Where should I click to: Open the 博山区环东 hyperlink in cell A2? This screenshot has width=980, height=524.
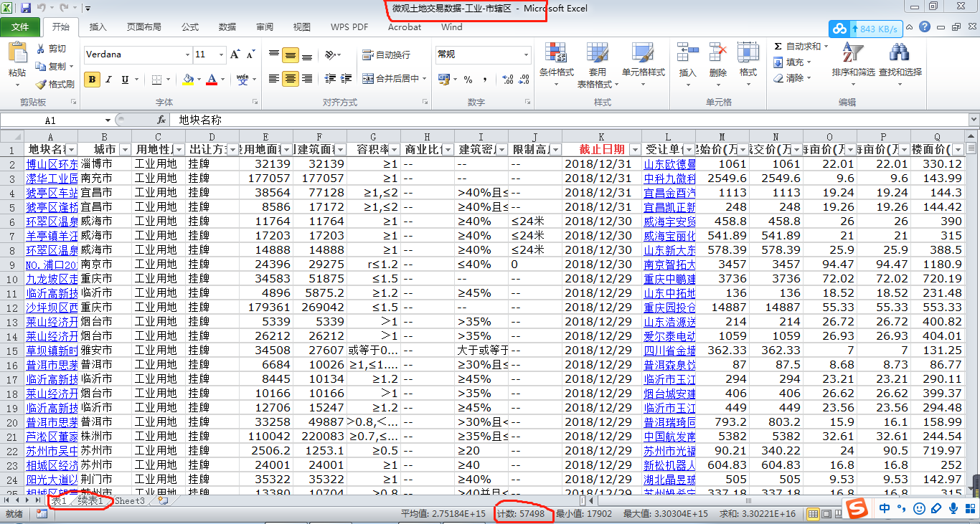(52, 164)
